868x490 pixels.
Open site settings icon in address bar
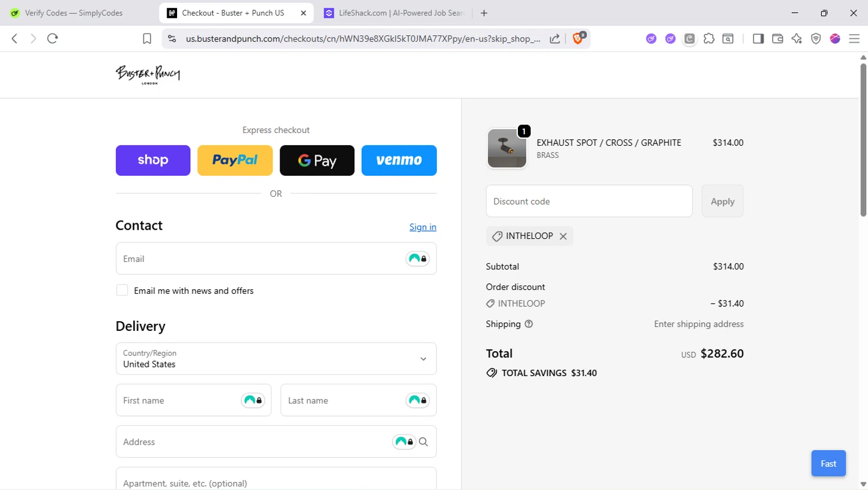point(172,39)
